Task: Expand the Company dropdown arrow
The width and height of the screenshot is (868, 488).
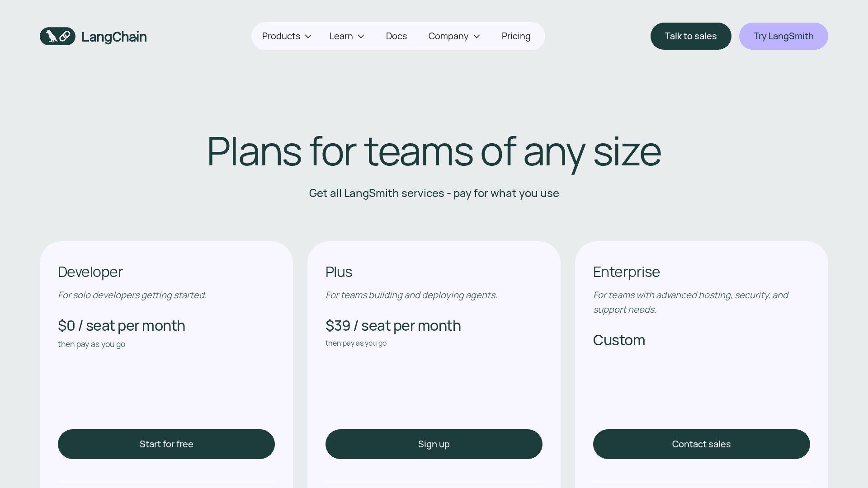Action: coord(476,37)
